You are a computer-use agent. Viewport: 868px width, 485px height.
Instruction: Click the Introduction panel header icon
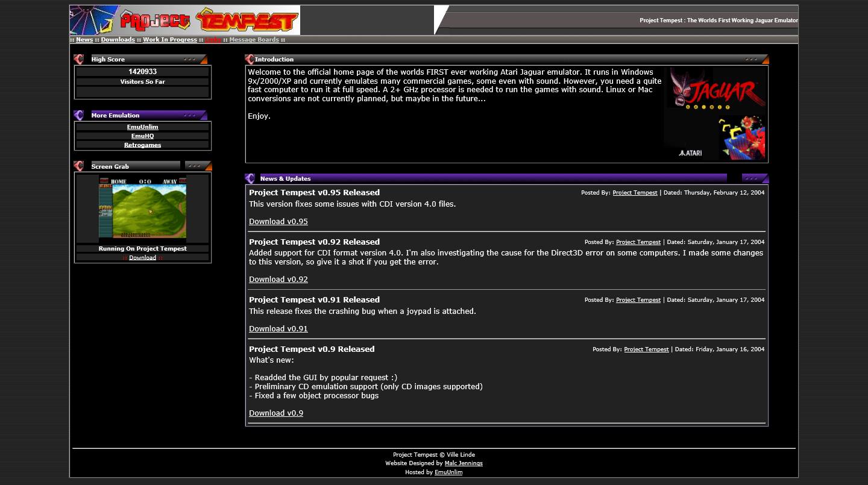(x=250, y=59)
